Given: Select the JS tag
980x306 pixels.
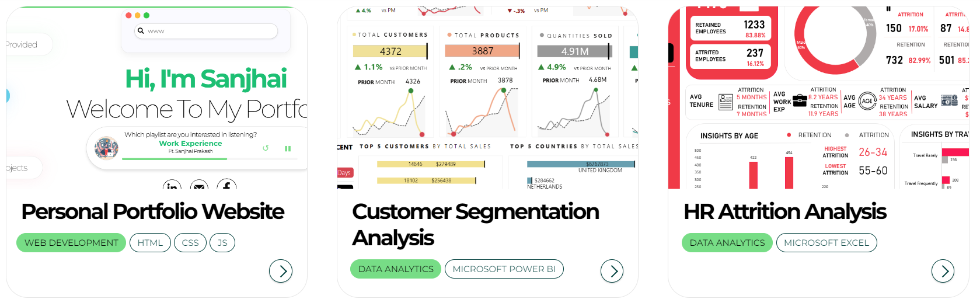Looking at the screenshot, I should tap(222, 243).
